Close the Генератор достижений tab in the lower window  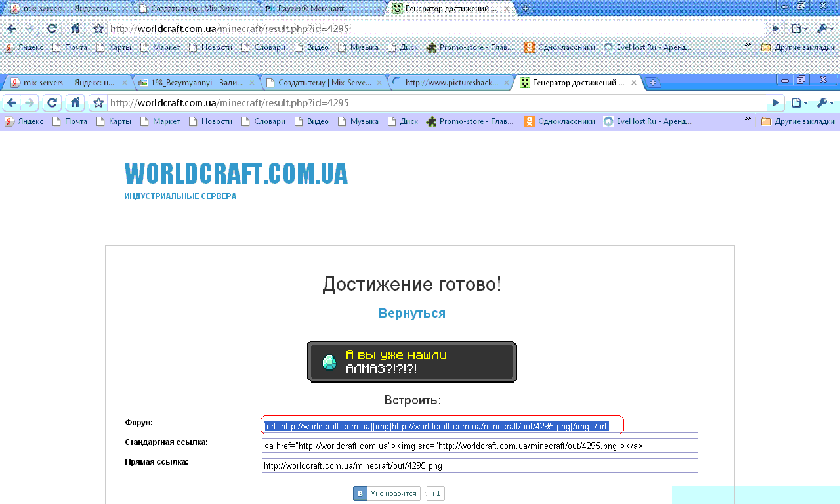(634, 83)
